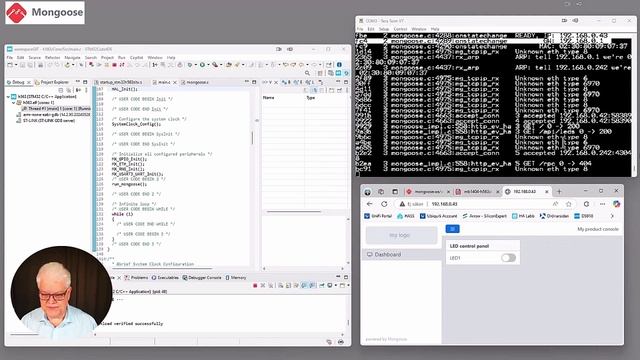Switch to the Memory tab

coord(236,278)
